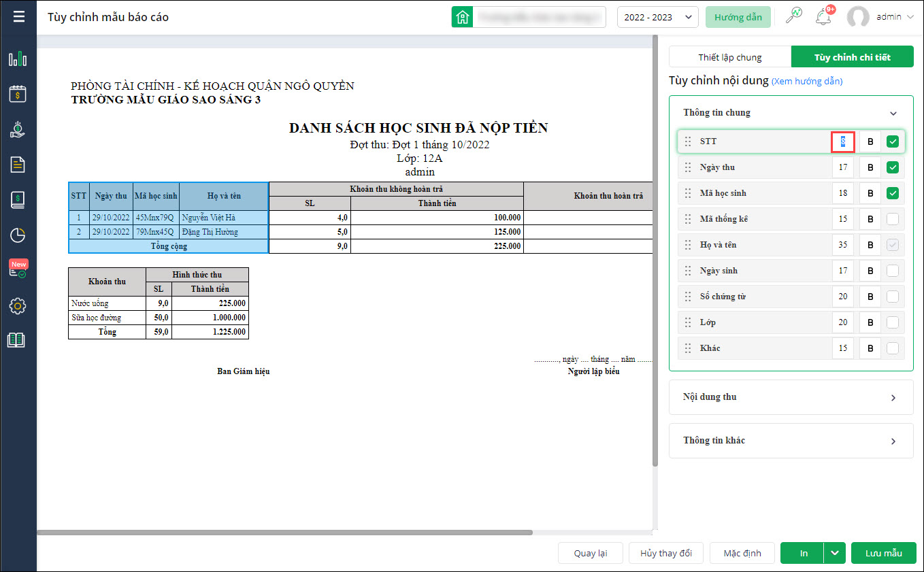Click the green home icon in header

(x=463, y=18)
